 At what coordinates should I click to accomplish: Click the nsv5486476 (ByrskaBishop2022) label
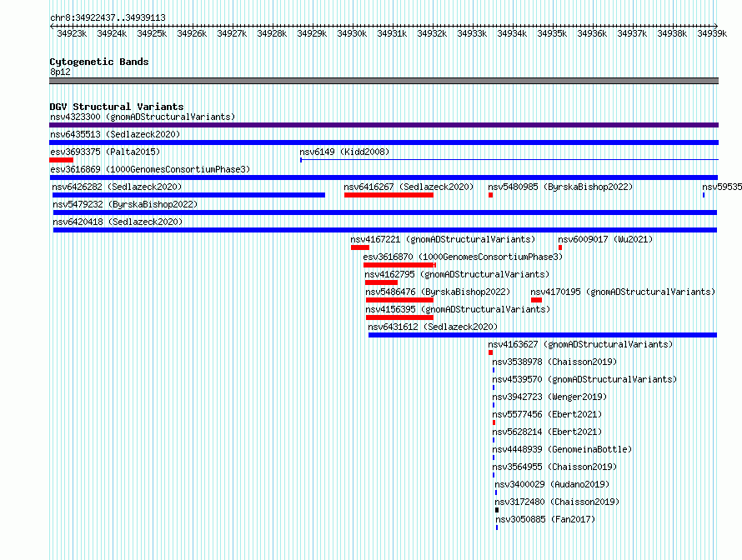coord(438,292)
